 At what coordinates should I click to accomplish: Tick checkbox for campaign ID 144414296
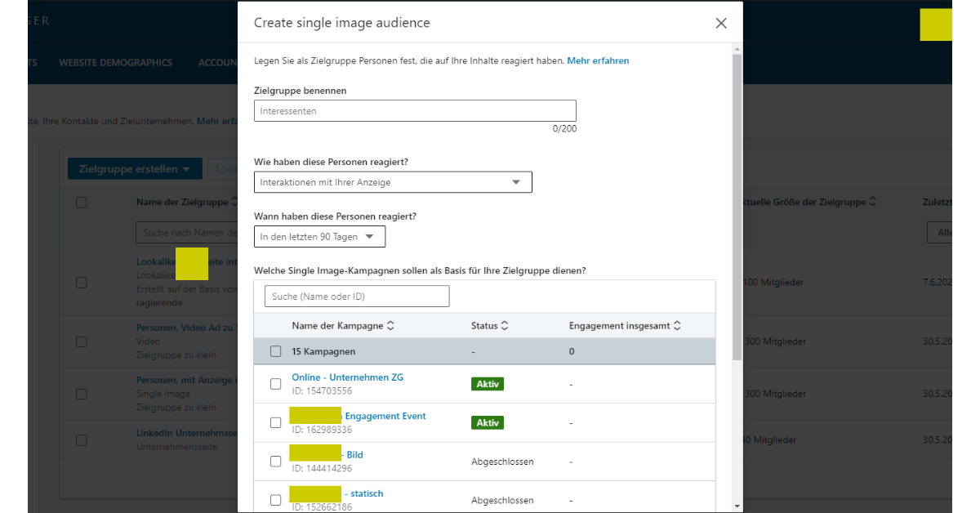click(276, 462)
